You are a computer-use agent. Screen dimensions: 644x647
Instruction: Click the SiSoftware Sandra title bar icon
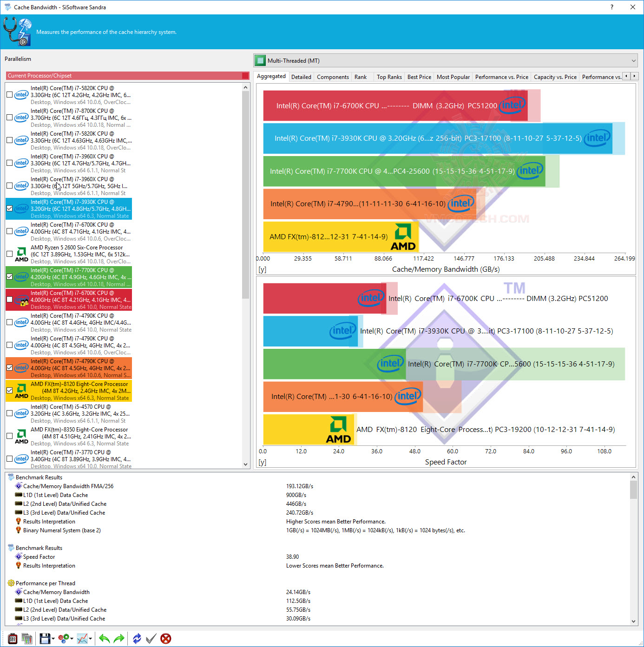tap(7, 7)
